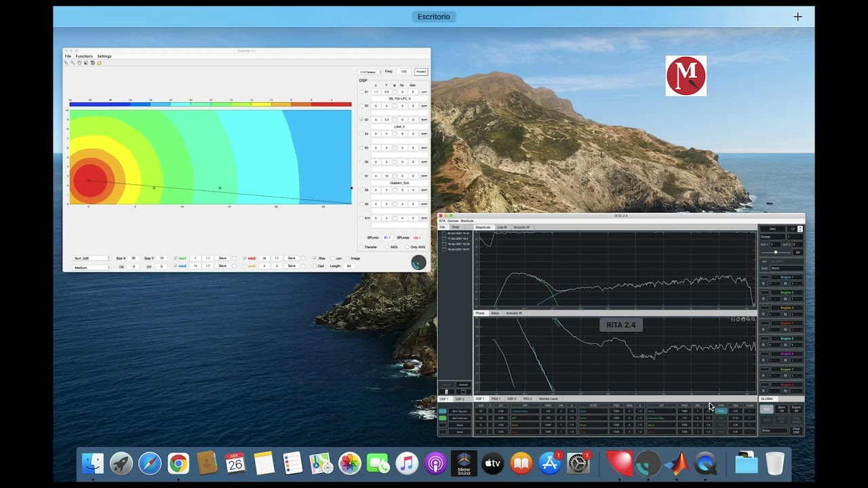Open the Show dropdown in RiTA GLOBAL panel
The width and height of the screenshot is (868, 488).
pos(774,430)
